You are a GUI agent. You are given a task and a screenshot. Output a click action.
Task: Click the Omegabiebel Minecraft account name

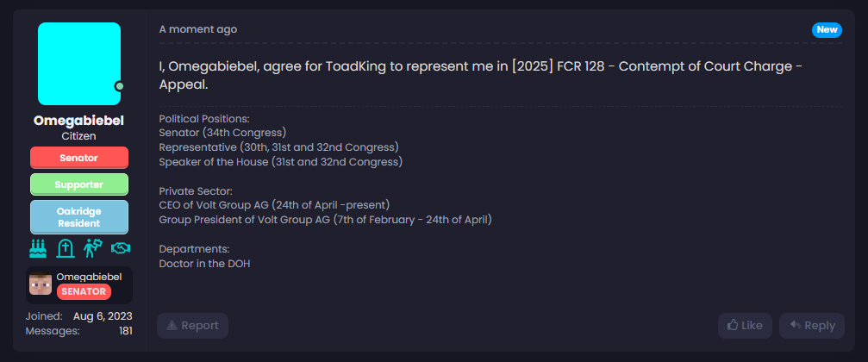tap(89, 277)
